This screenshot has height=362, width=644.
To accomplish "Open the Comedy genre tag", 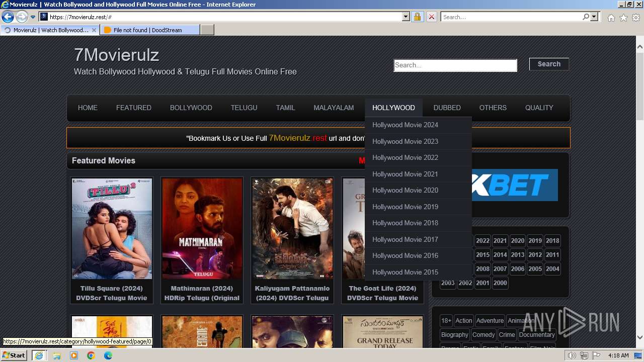I will (x=484, y=335).
